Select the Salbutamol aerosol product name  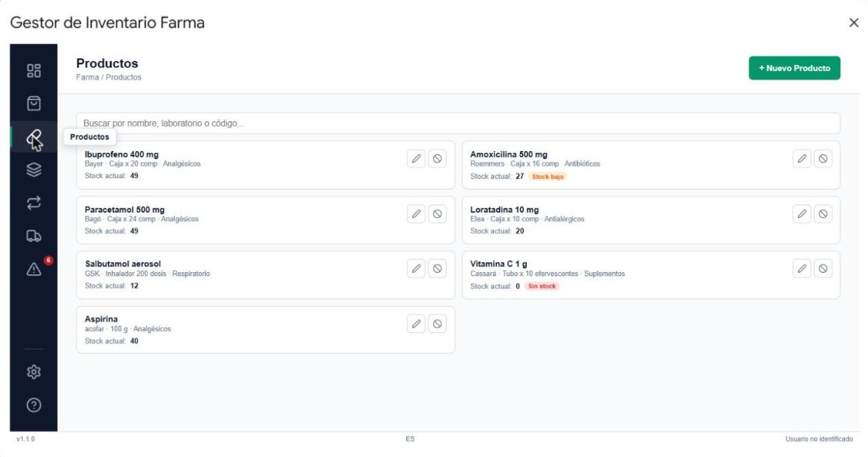click(x=123, y=264)
